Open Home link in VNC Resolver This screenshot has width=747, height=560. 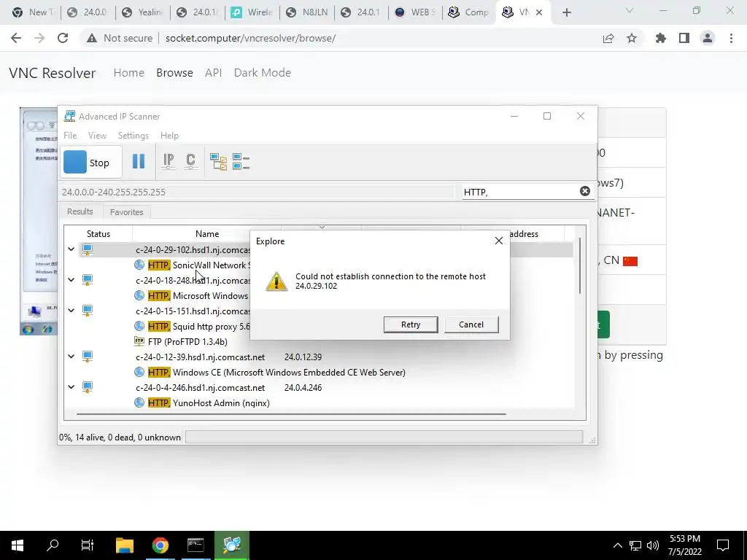pos(128,72)
